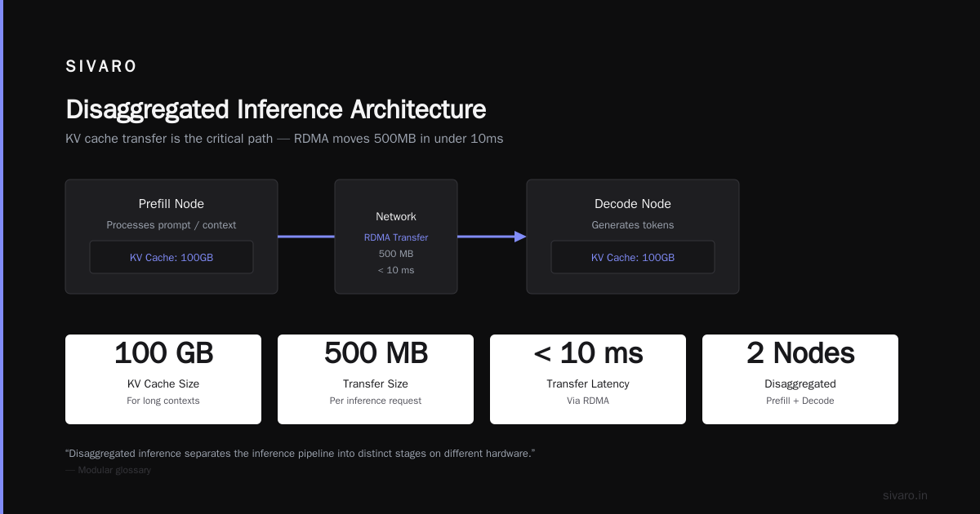Select KV Cache: 100GB in Decode Node
The height and width of the screenshot is (514, 980).
point(633,257)
